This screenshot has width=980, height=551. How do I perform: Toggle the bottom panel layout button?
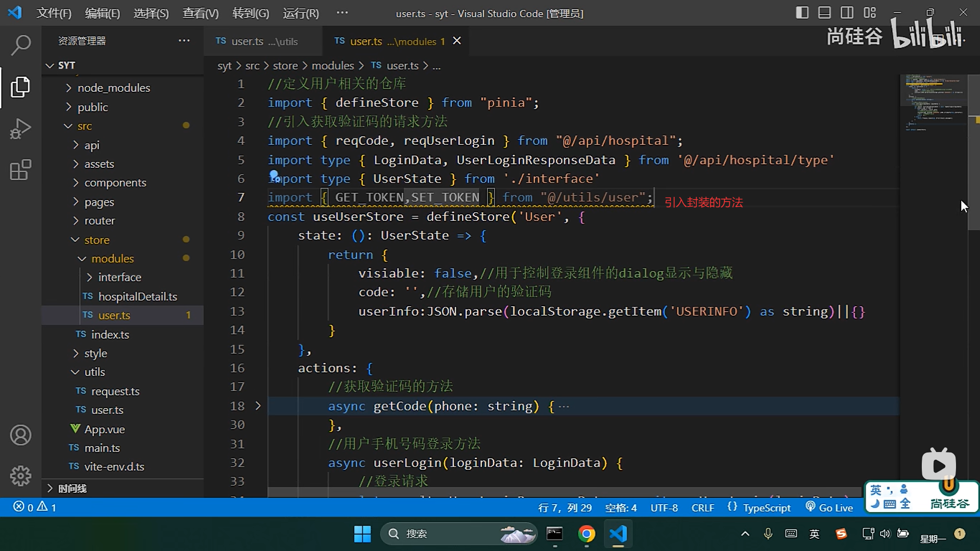pyautogui.click(x=824, y=13)
